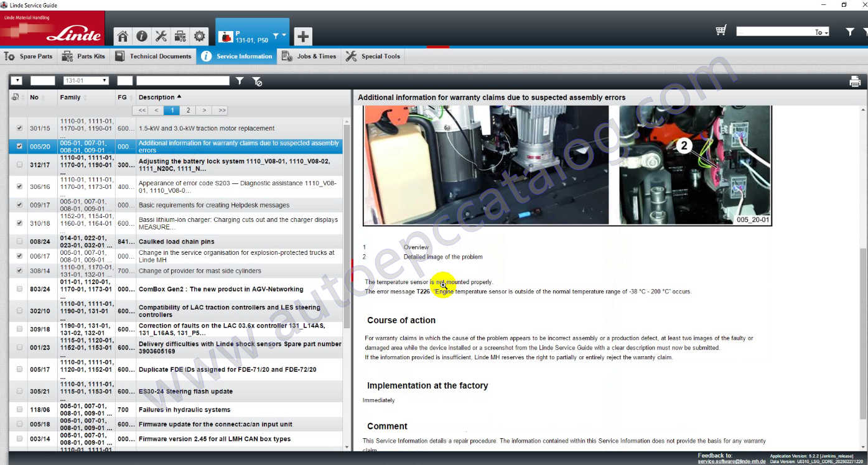Image resolution: width=868 pixels, height=465 pixels.
Task: Go to page 2 of the list
Action: click(x=188, y=110)
